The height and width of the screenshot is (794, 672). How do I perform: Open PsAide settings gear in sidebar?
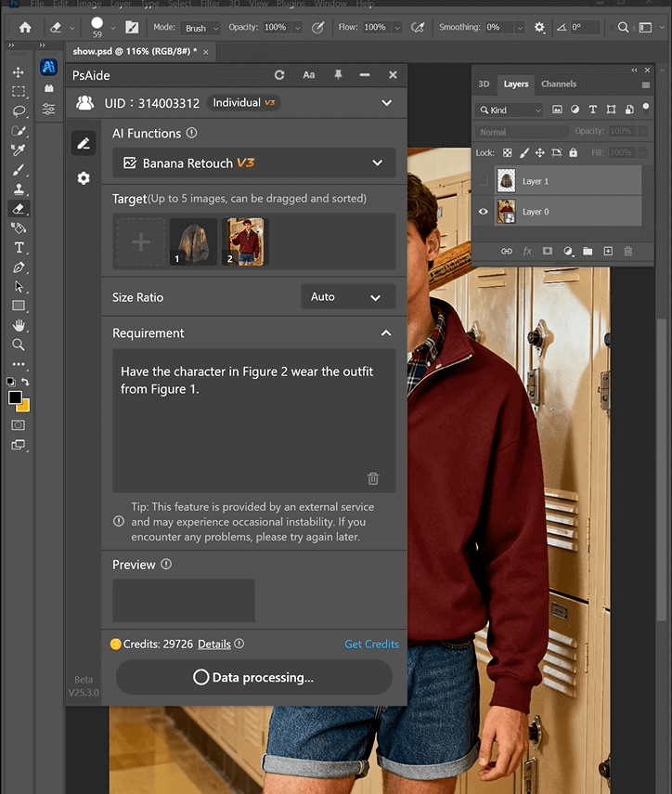click(84, 178)
